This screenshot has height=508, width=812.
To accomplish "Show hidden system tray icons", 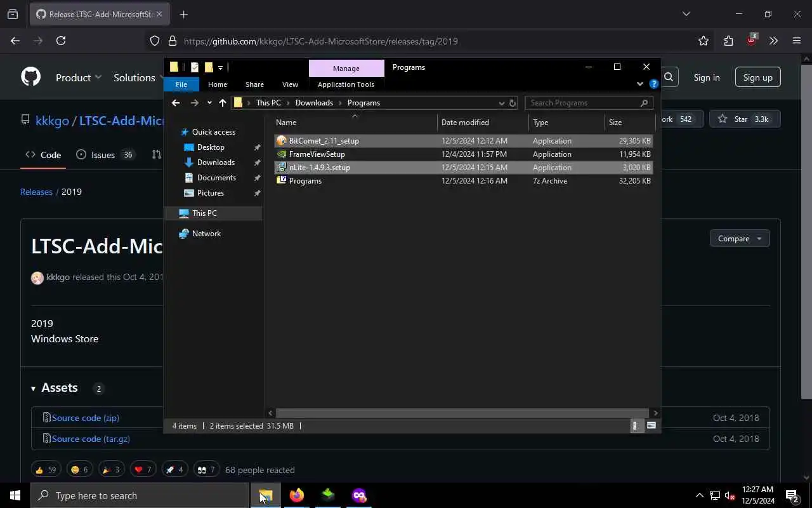I will pyautogui.click(x=699, y=495).
